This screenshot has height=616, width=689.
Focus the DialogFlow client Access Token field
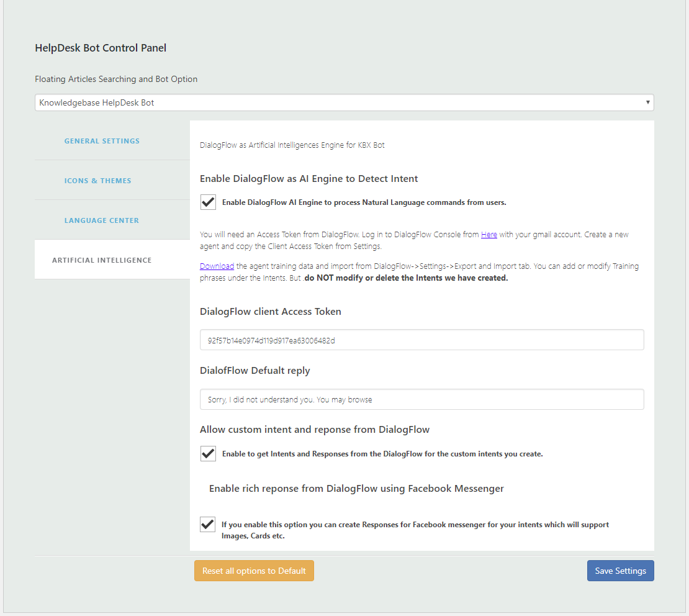click(x=422, y=340)
